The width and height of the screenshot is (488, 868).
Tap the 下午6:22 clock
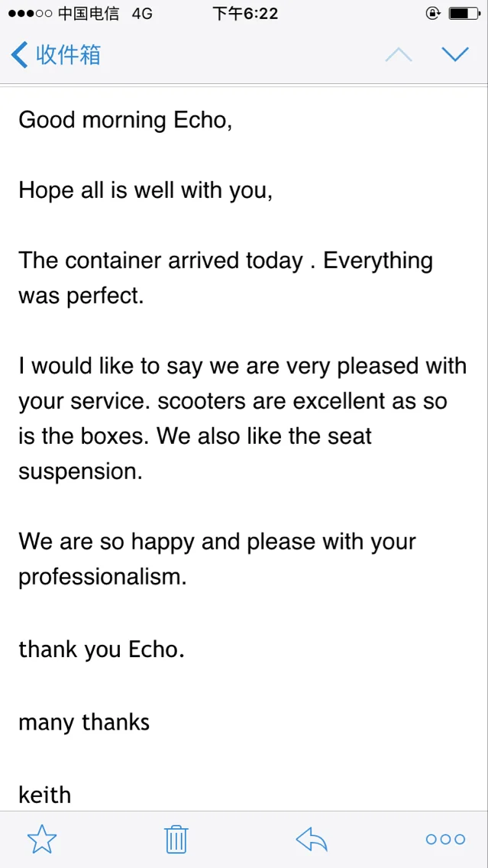[245, 14]
